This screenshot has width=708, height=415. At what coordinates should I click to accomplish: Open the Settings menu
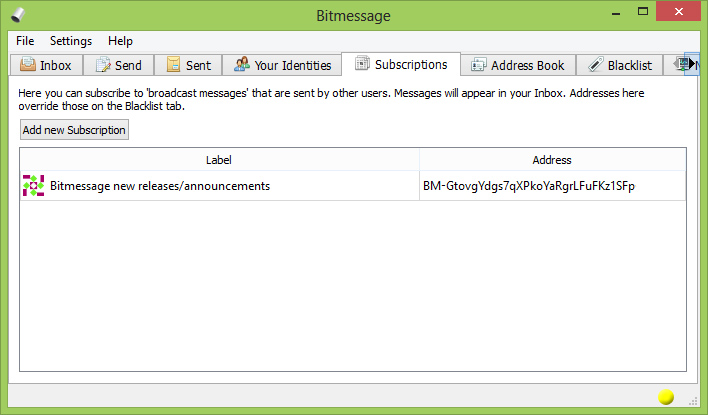click(71, 41)
